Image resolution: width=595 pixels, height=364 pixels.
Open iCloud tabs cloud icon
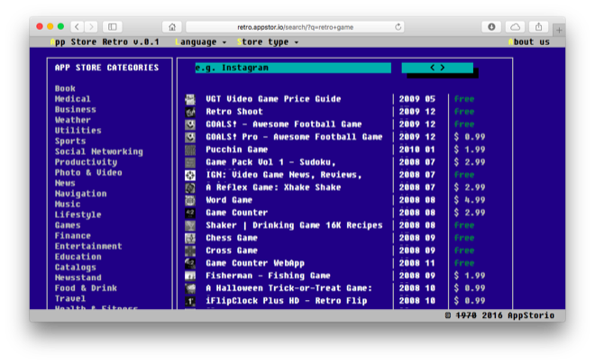516,27
